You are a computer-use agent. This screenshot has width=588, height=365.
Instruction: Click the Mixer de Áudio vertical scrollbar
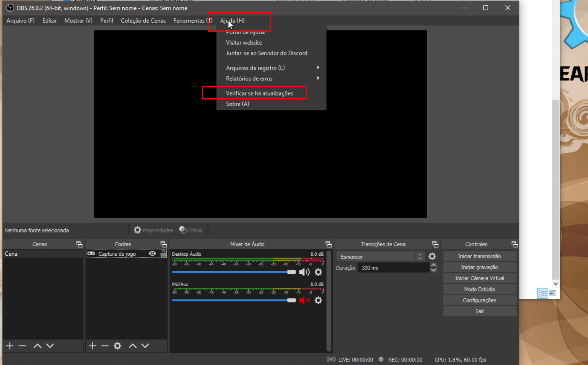point(328,300)
